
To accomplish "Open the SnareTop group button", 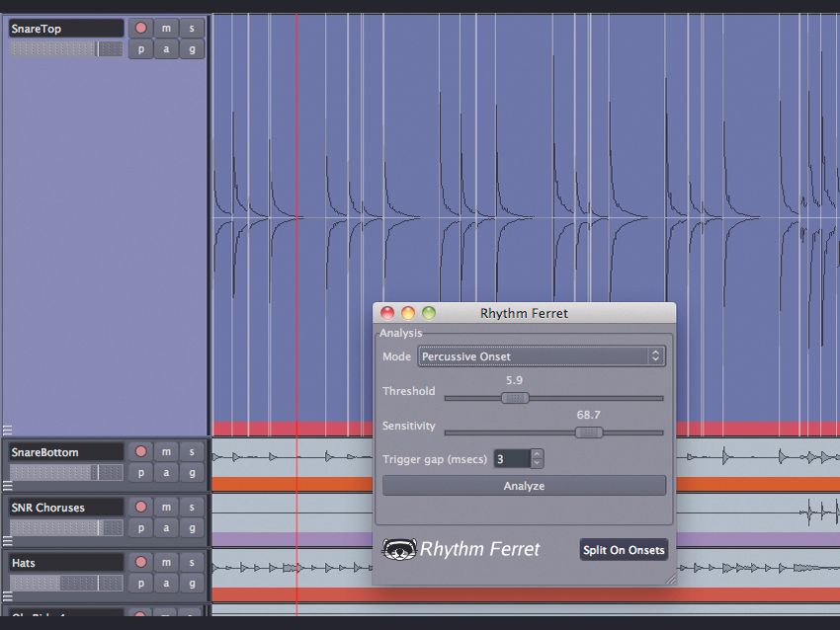I will [x=192, y=49].
